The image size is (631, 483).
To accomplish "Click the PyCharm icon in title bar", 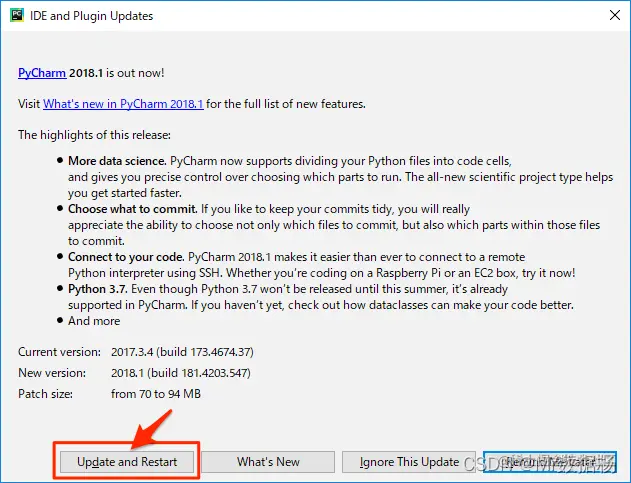I will (x=17, y=15).
